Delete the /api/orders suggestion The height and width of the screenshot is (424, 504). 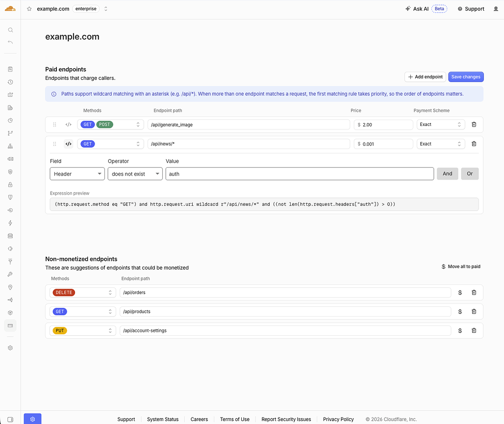click(x=474, y=293)
